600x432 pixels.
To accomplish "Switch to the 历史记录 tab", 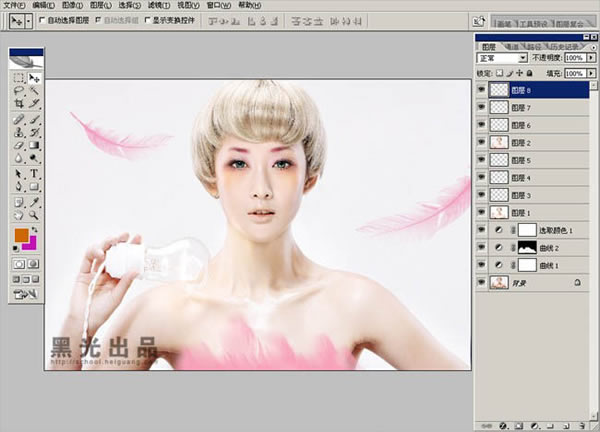I will (x=564, y=47).
